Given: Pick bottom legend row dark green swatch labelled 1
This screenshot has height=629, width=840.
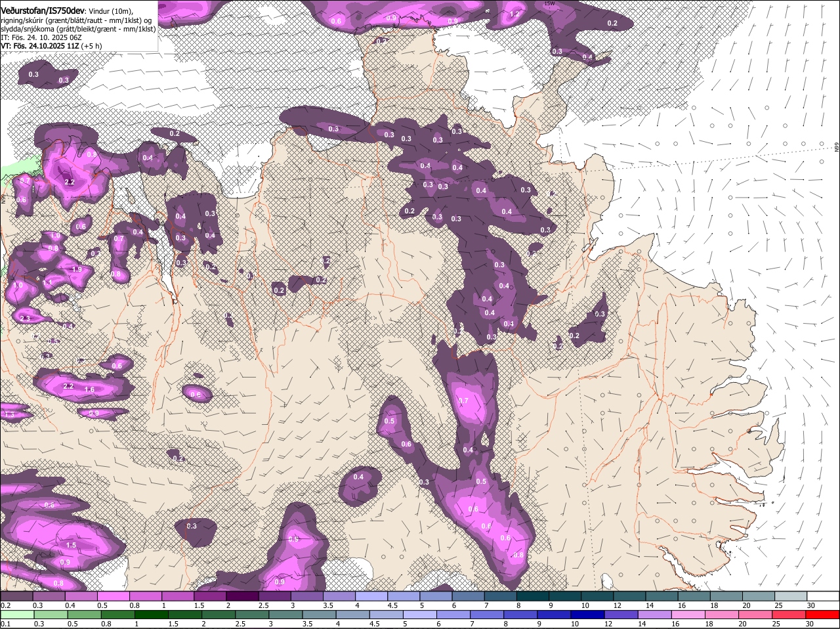Looking at the screenshot, I should tap(152, 615).
